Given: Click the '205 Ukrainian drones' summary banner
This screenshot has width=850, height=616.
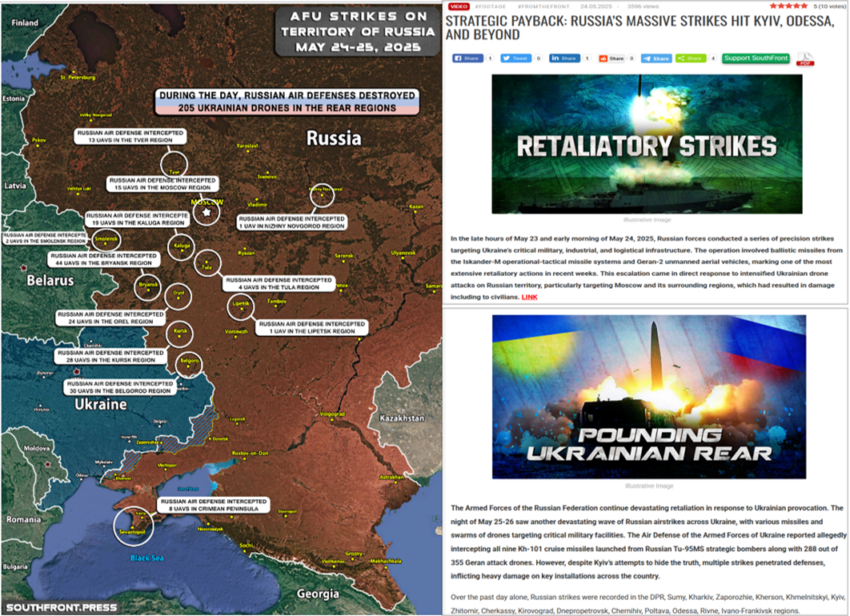Looking at the screenshot, I should [287, 102].
